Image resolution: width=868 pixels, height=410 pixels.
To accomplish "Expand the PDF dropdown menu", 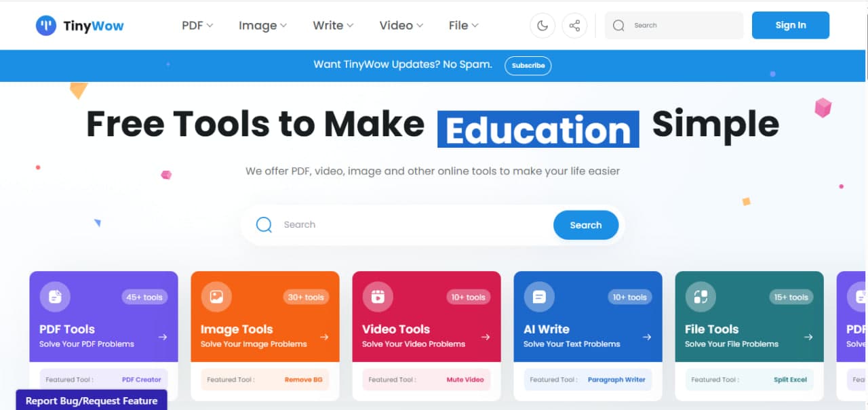I will 197,26.
